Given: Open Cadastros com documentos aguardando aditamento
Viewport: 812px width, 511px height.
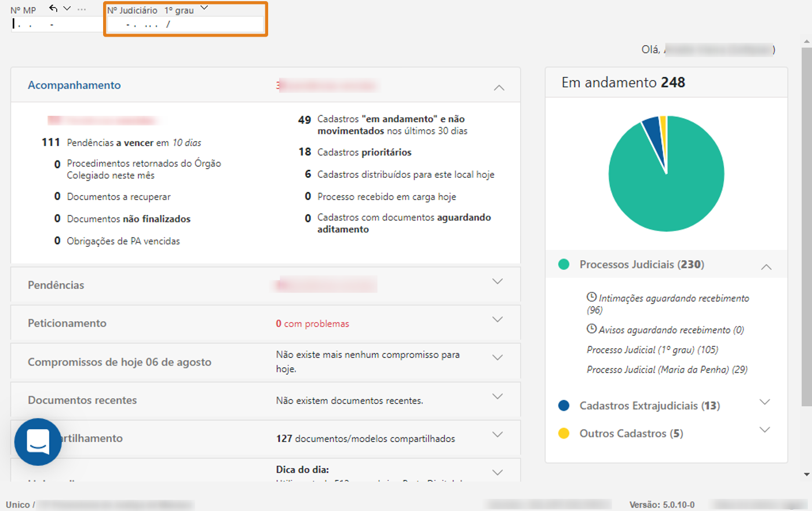Looking at the screenshot, I should tap(398, 223).
